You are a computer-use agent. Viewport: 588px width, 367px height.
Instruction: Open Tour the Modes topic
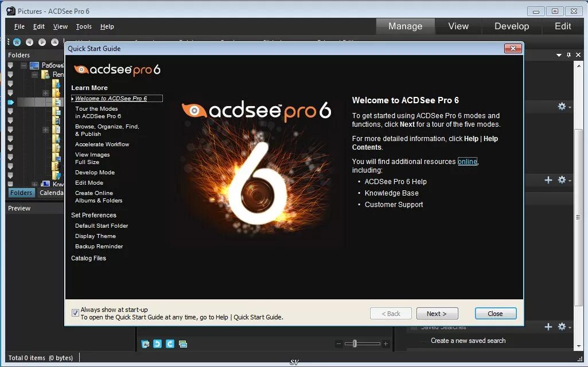click(x=98, y=112)
